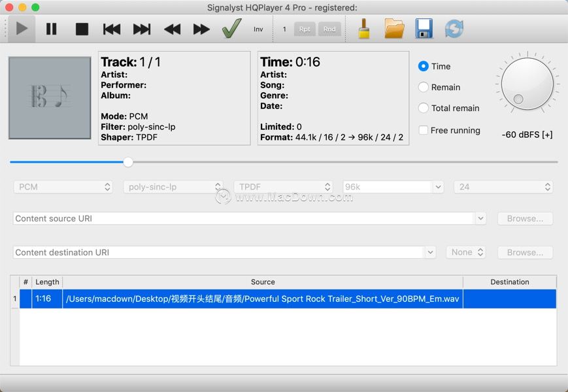Click the Format 44.1k / 16 / 2 text
Screen dimensions: 568x392
coord(331,137)
